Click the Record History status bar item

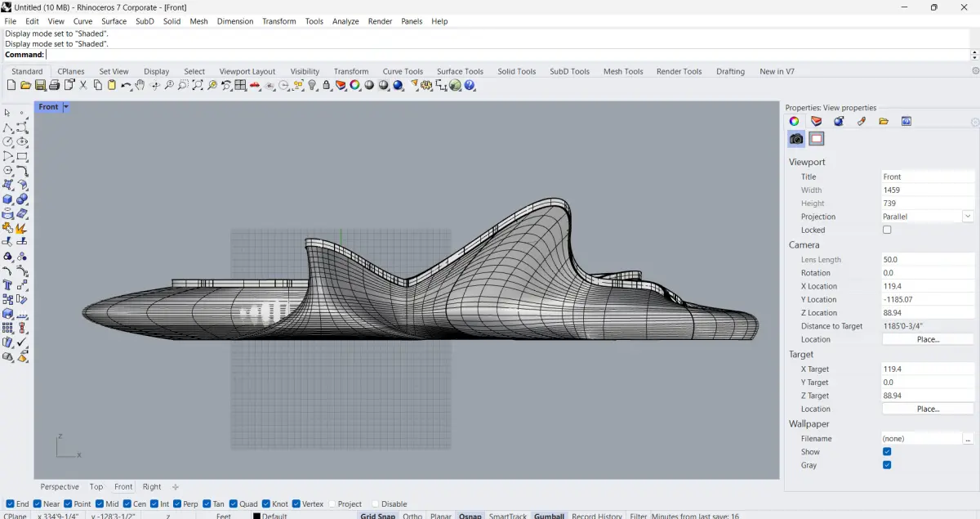596,516
